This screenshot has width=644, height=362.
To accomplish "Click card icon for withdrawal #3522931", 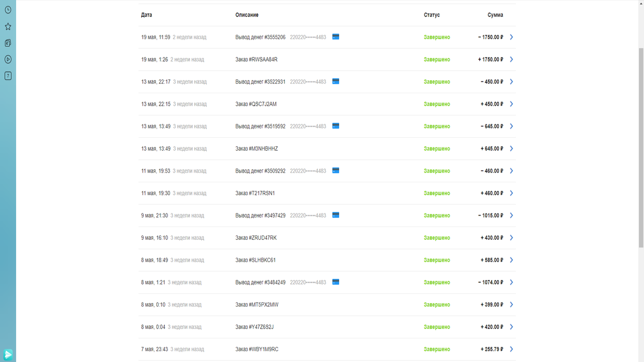I will click(335, 82).
